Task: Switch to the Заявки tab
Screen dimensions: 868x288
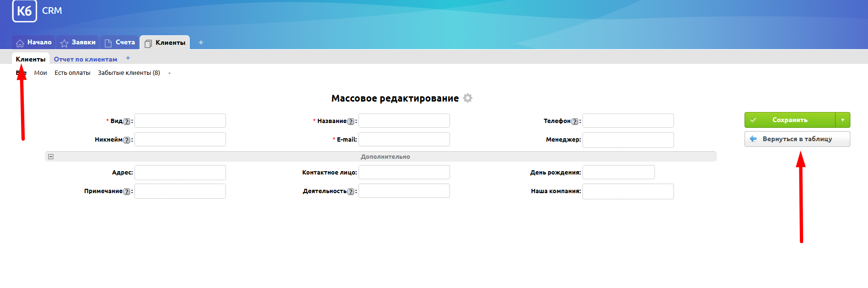Action: pyautogui.click(x=78, y=42)
